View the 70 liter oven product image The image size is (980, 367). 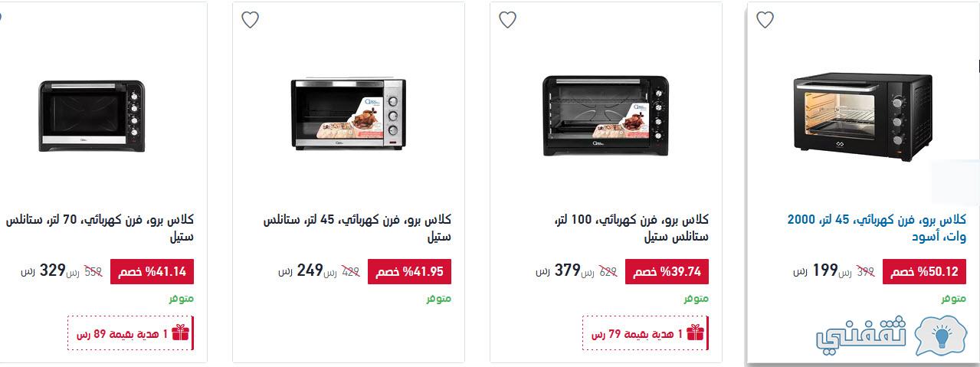(92, 115)
